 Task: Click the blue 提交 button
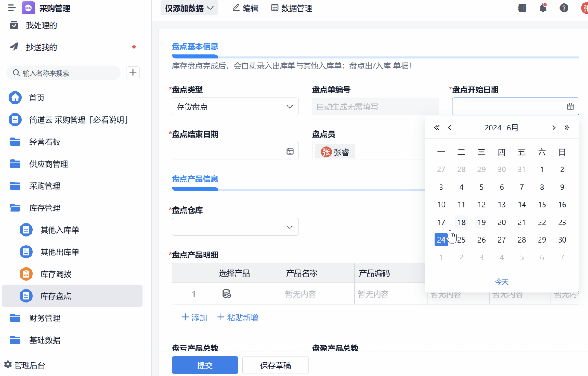[x=205, y=365]
